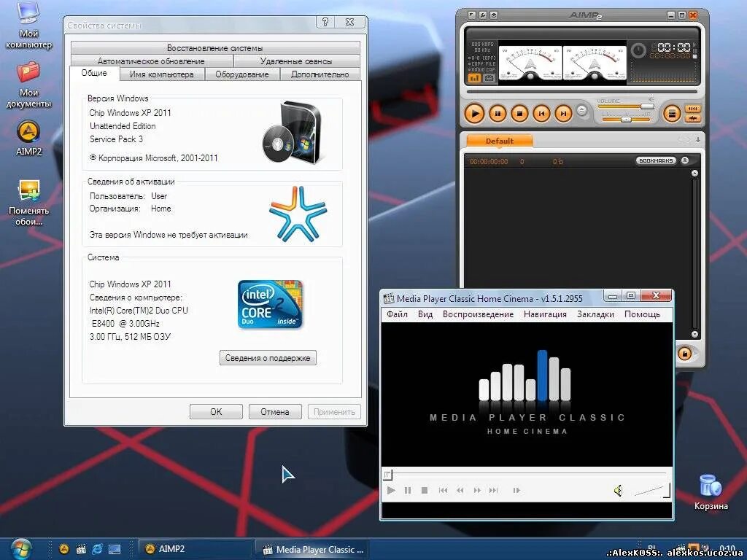This screenshot has width=747, height=560.
Task: Click Media Player Classic volume slider
Action: pos(652,491)
